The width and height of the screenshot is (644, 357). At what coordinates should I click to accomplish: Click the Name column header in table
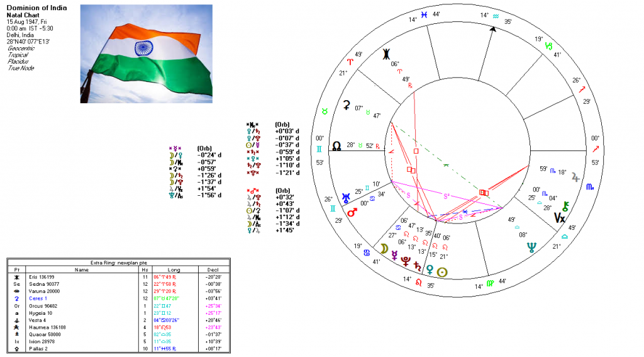[82, 269]
